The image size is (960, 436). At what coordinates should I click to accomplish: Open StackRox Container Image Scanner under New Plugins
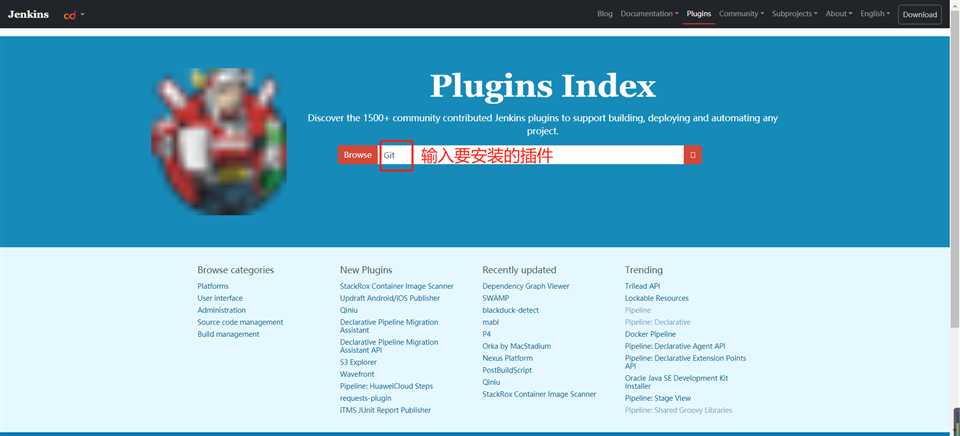point(397,286)
